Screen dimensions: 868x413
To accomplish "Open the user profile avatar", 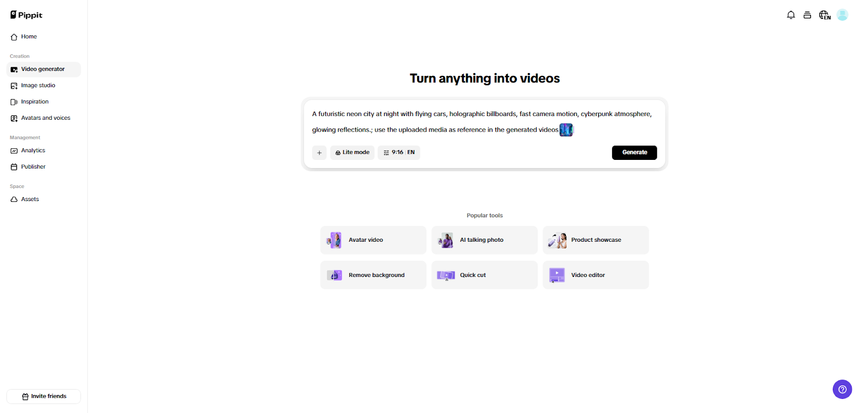I will pos(842,15).
